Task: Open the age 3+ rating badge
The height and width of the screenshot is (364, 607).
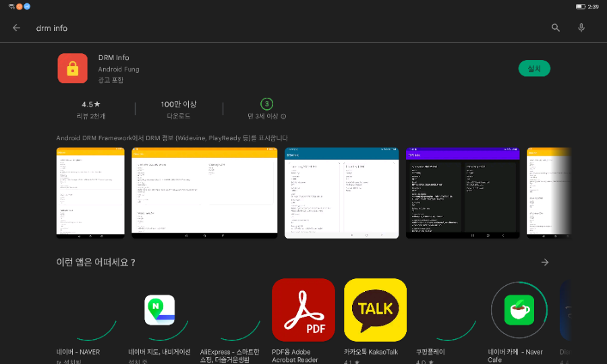Action: click(266, 104)
